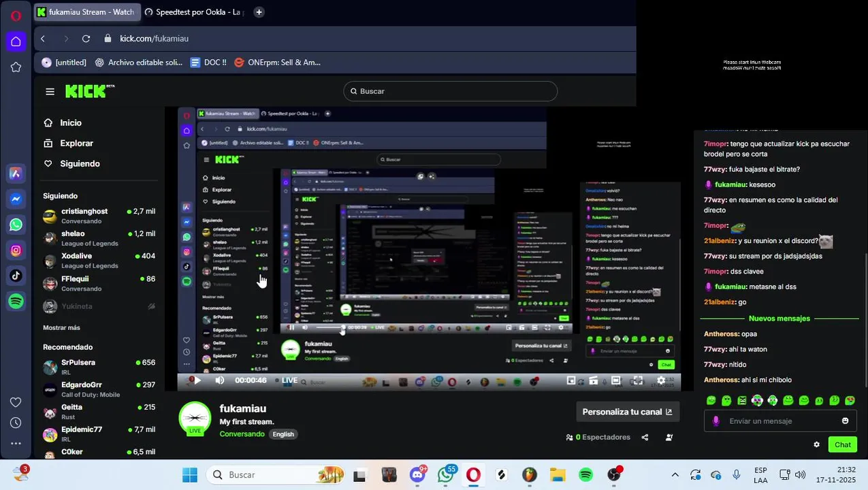Image resolution: width=868 pixels, height=490 pixels.
Task: Toggle Yukineta muted notification icon
Action: point(152,306)
